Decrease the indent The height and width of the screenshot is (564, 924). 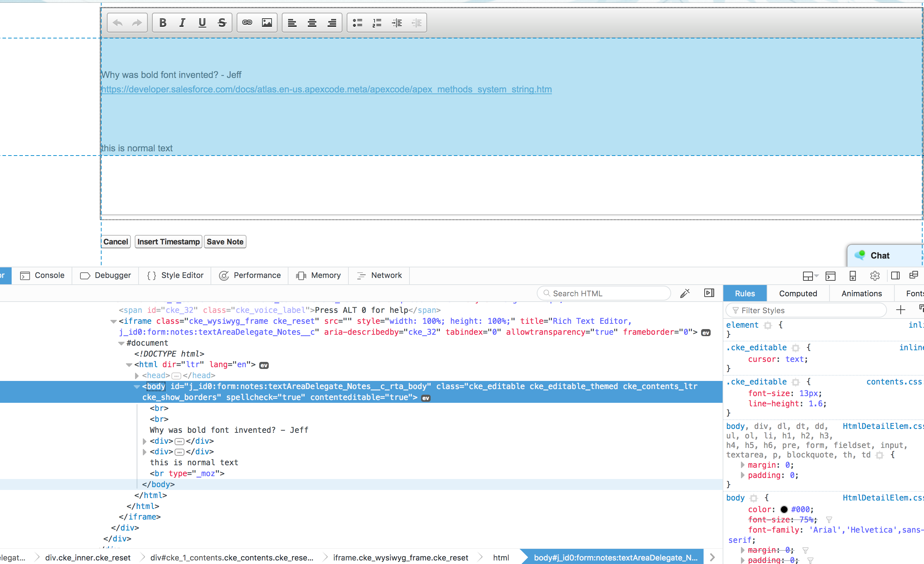tap(417, 23)
